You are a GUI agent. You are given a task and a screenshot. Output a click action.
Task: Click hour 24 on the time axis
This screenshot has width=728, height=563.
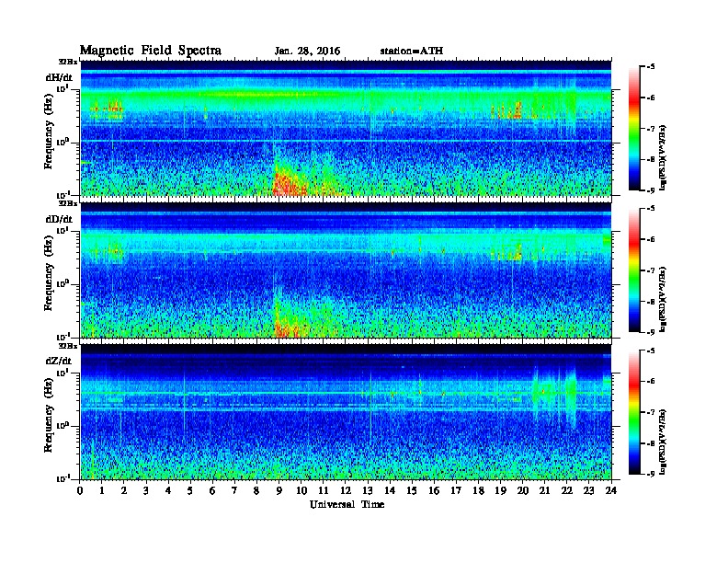pyautogui.click(x=611, y=491)
